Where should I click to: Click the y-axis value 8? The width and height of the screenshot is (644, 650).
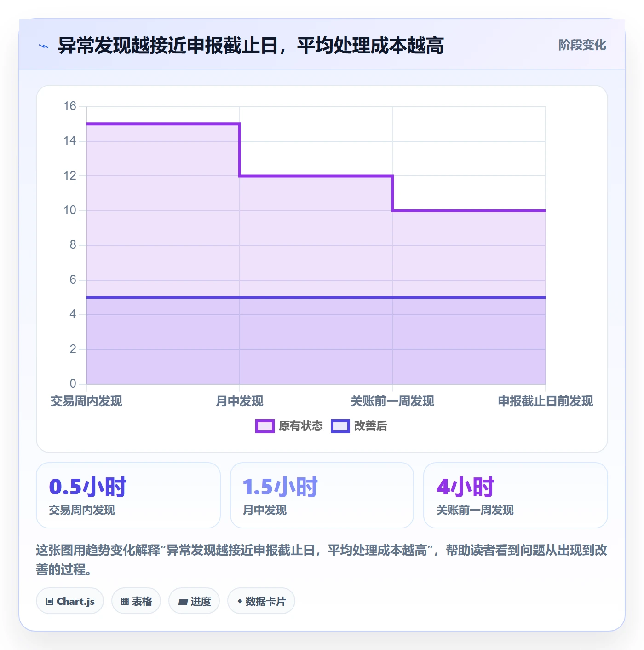pos(73,245)
